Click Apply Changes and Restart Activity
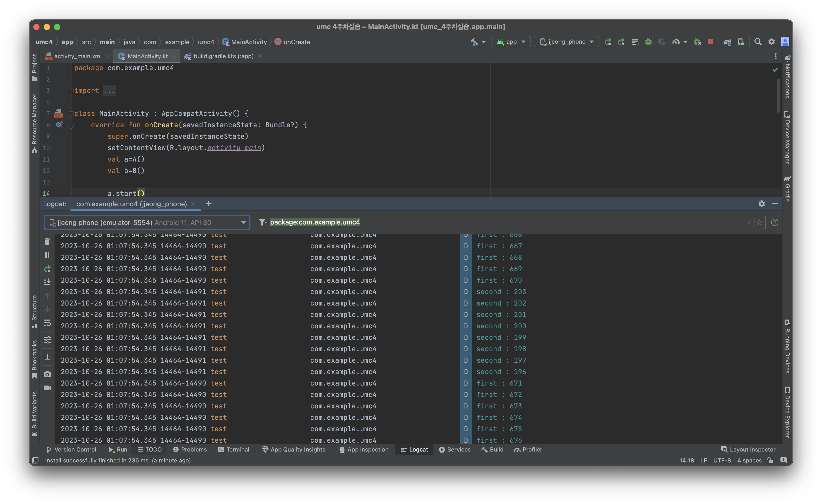The image size is (822, 504). [621, 42]
